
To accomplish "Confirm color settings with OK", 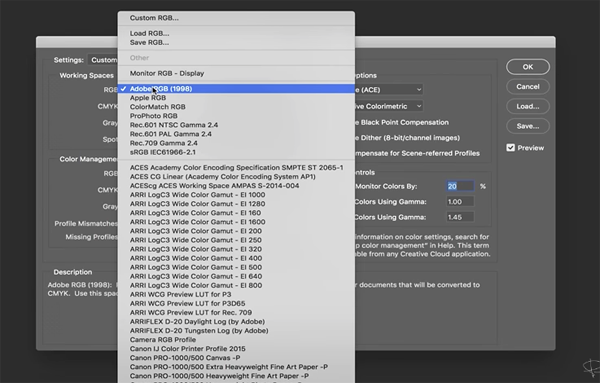I will [528, 67].
